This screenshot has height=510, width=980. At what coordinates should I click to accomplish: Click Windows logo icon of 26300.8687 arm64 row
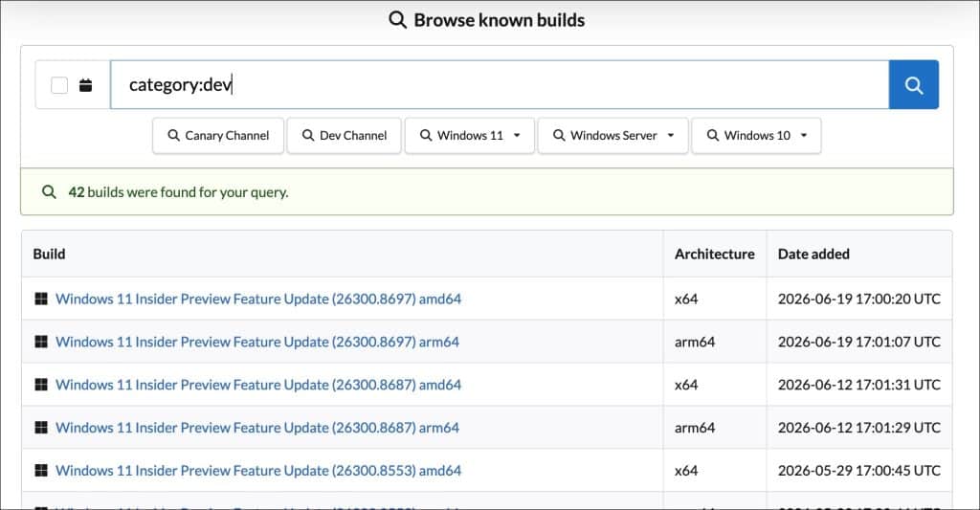coord(41,428)
